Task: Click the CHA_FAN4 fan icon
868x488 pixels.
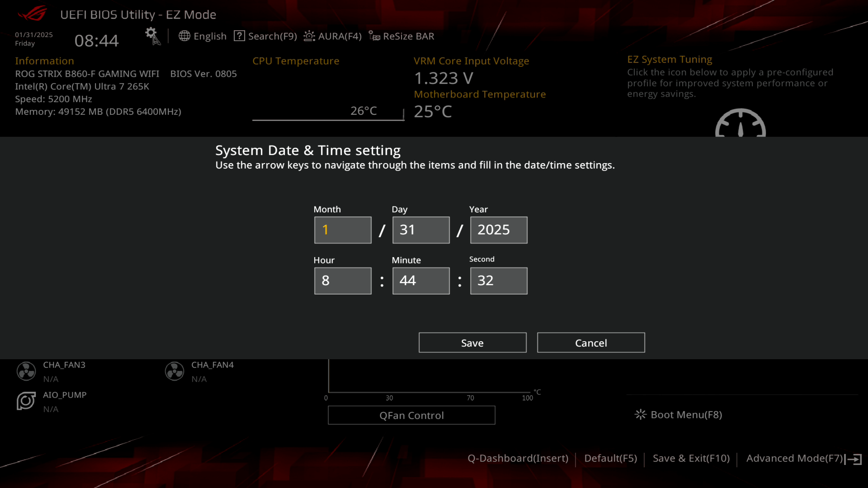Action: point(175,371)
